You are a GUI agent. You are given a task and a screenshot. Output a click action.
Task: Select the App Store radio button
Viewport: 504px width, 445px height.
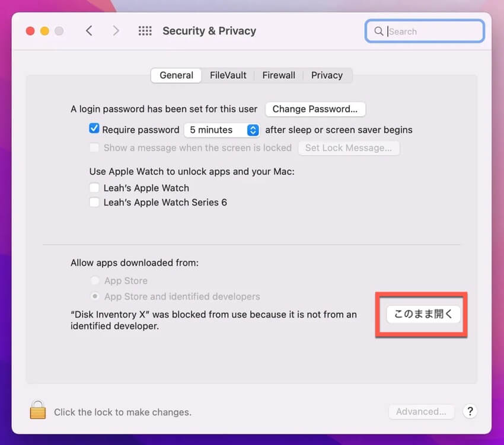[94, 281]
